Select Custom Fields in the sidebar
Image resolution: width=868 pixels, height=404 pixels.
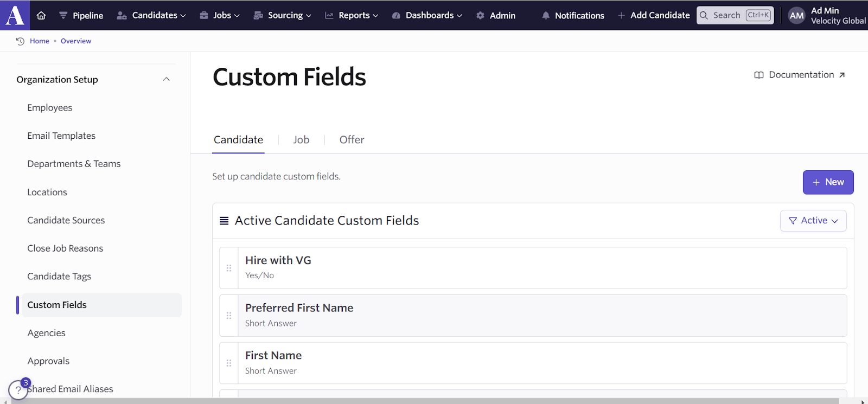101,305
